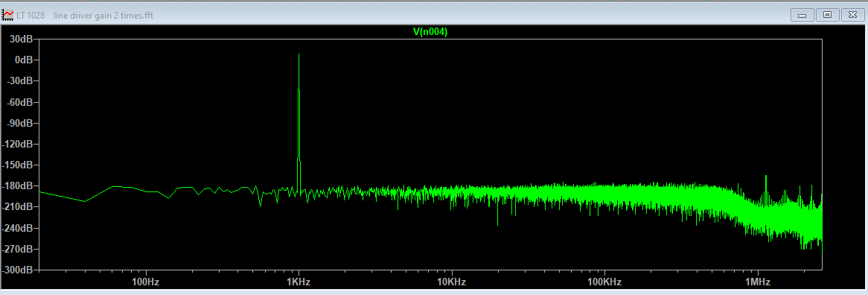The height and width of the screenshot is (295, 868).
Task: Select the V(n004) trace label
Action: (x=430, y=32)
